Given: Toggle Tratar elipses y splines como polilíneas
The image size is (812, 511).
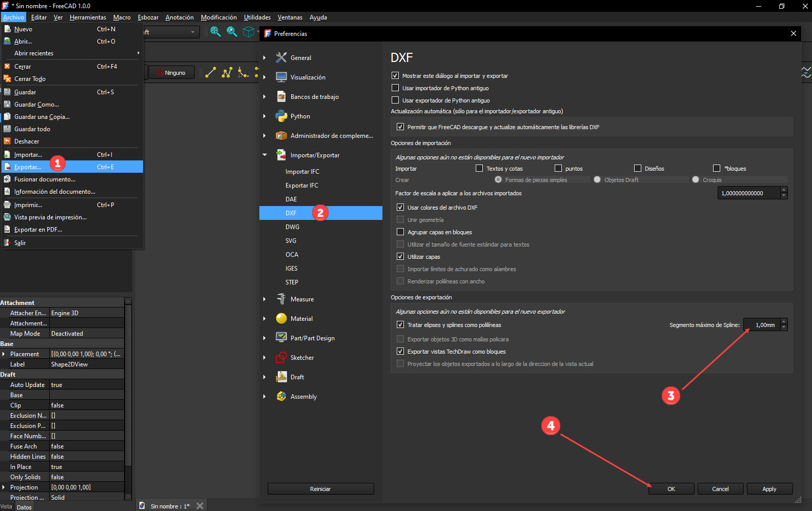Looking at the screenshot, I should point(400,324).
